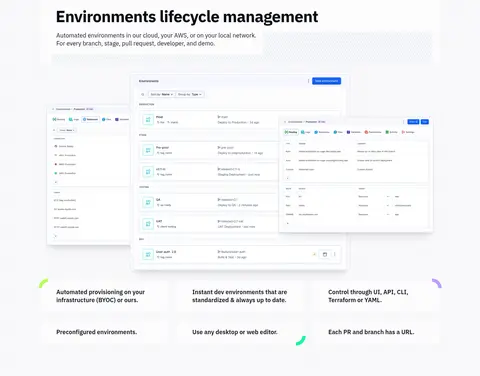This screenshot has height=376, width=480.
Task: Open the Group by Type dropdown
Action: point(190,94)
